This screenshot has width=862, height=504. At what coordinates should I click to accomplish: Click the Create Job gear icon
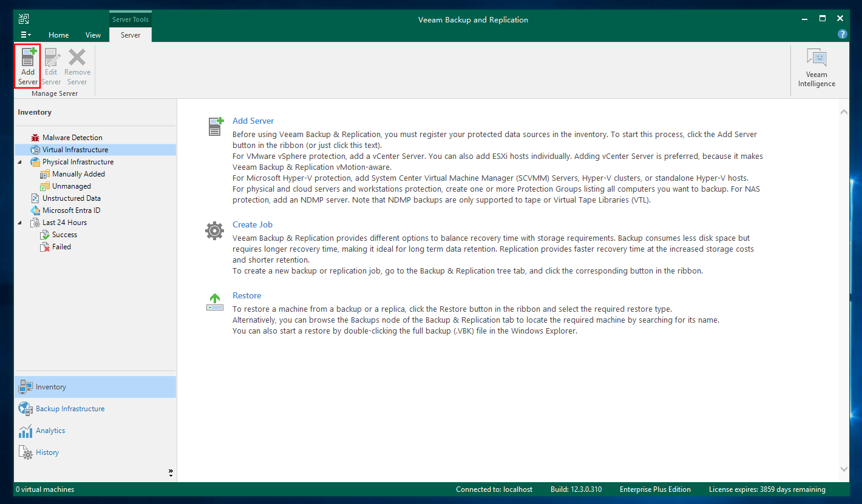[x=215, y=230]
